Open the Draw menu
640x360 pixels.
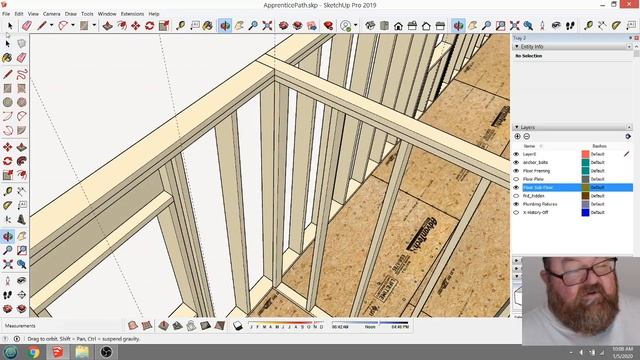71,14
